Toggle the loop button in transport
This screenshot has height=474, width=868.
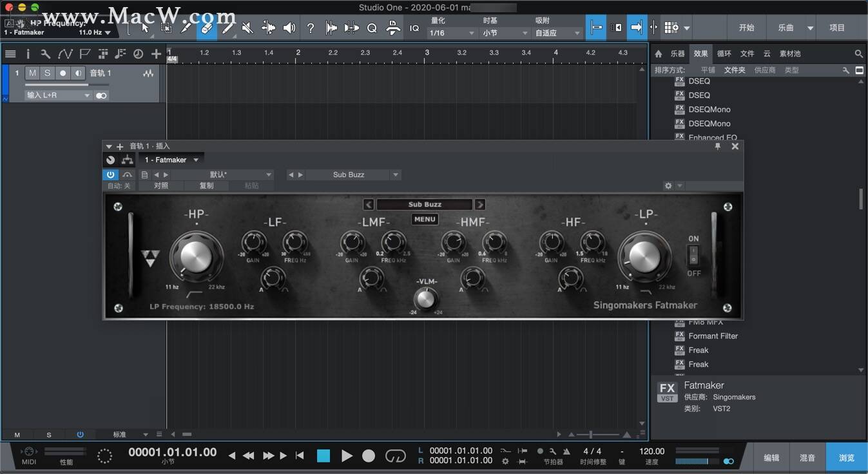[395, 456]
